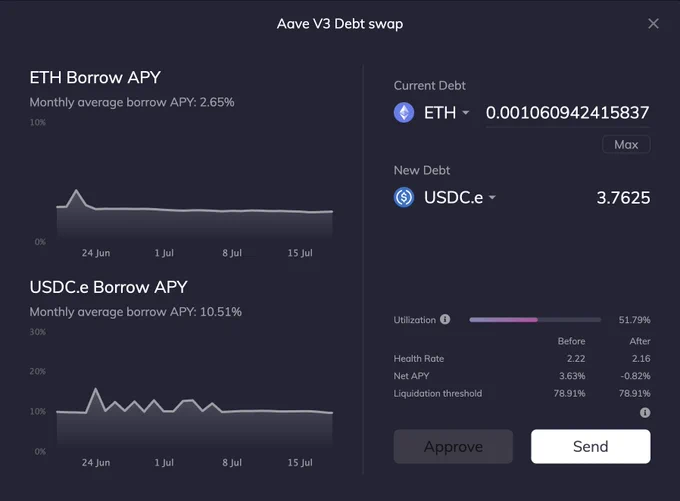This screenshot has width=680, height=501.
Task: Click the 20% axis label on USDC.e chart
Action: point(38,371)
